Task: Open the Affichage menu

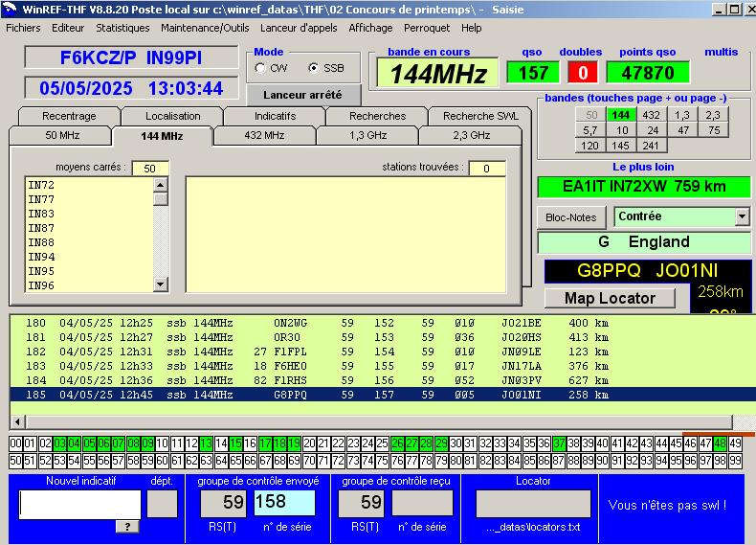Action: [370, 28]
